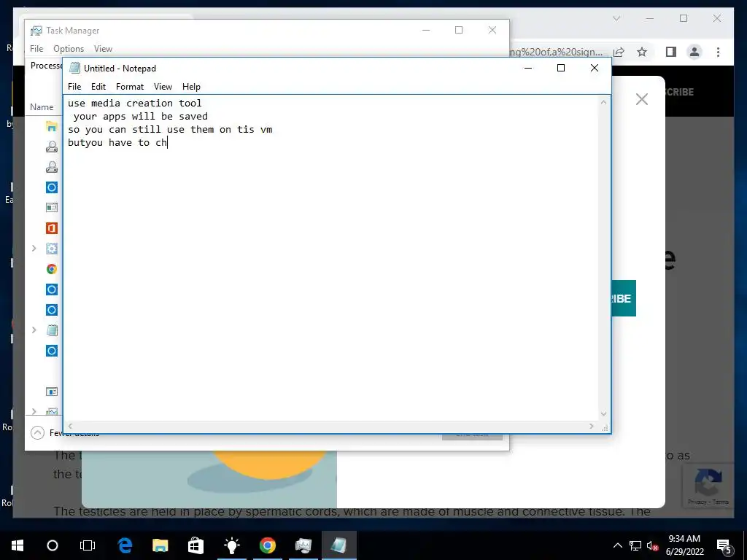
Task: Click the 'use media creation tool' line
Action: [134, 103]
